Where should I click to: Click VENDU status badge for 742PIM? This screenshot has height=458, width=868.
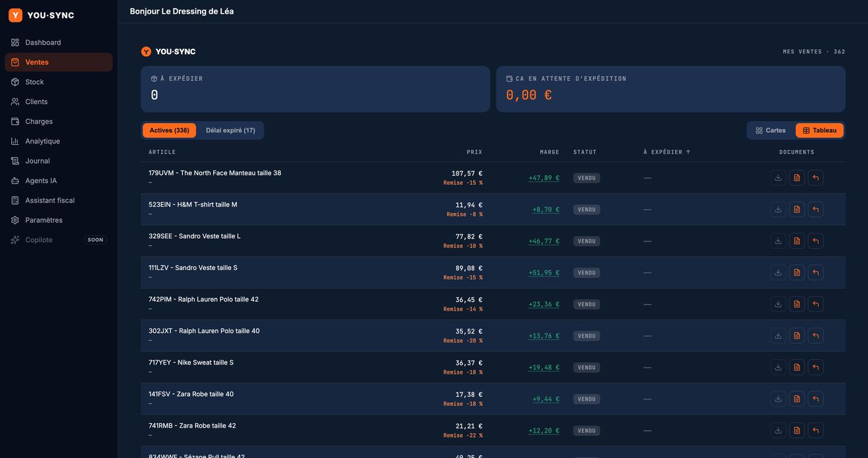point(587,304)
